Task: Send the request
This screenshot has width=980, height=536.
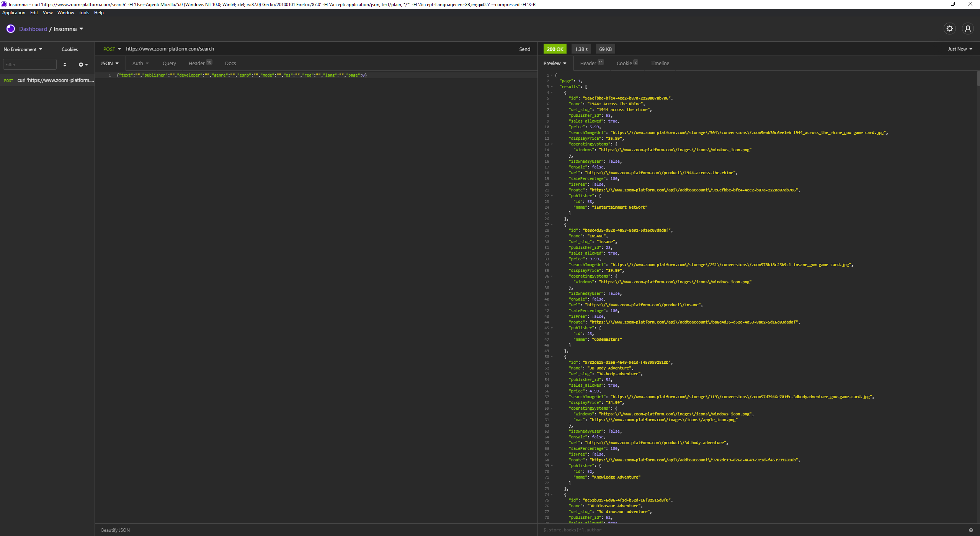Action: [x=524, y=49]
